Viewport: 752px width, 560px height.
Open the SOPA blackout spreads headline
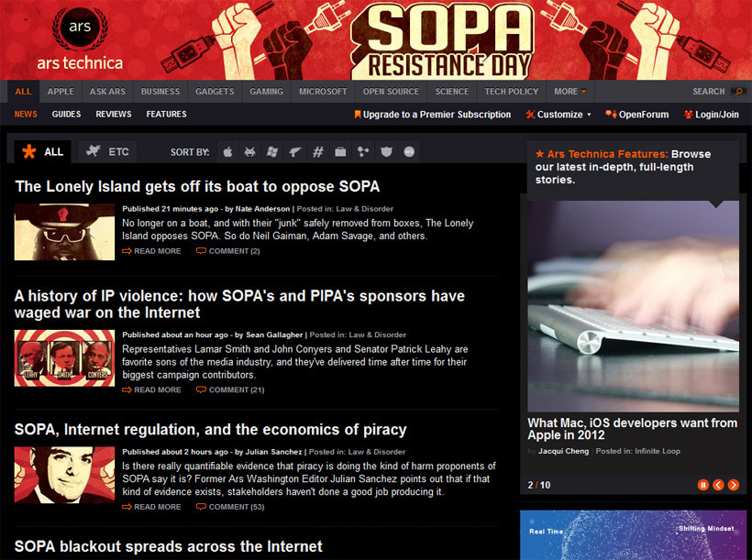click(x=169, y=546)
